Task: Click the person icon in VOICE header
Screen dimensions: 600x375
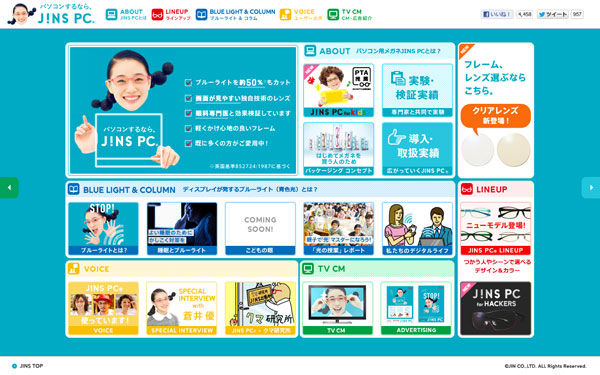Action: pyautogui.click(x=73, y=269)
